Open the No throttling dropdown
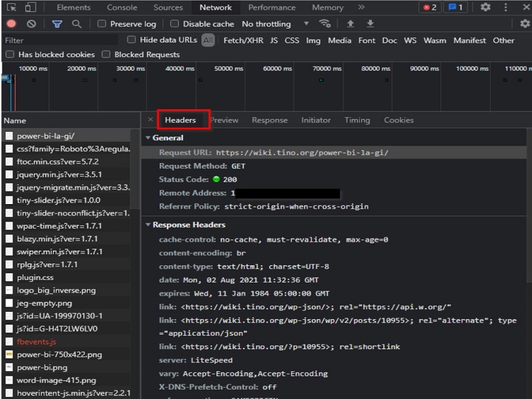This screenshot has width=532, height=399. (275, 24)
